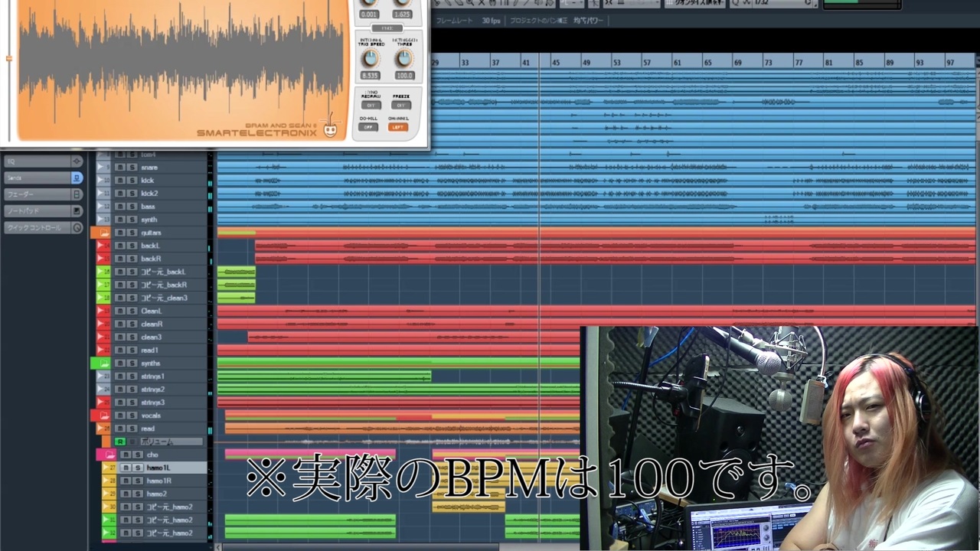Screen dimensions: 980x551
Task: Click ruler at bar 49
Action: [586, 61]
